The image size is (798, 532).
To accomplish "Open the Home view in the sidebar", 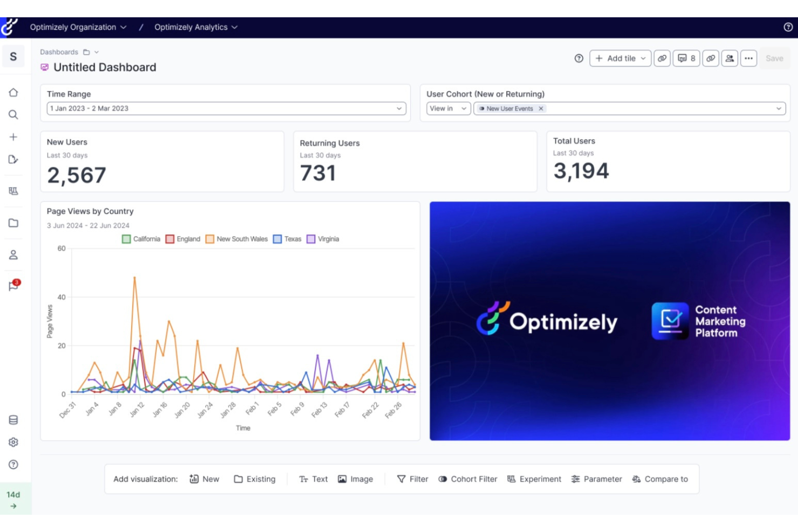I will tap(13, 92).
